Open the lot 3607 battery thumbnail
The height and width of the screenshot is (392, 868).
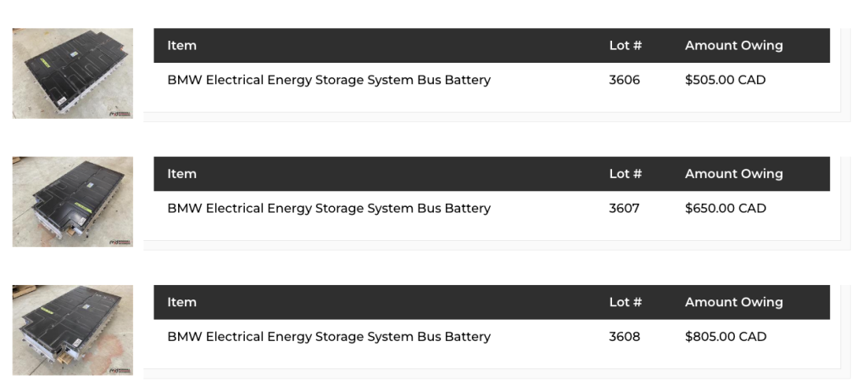[73, 202]
